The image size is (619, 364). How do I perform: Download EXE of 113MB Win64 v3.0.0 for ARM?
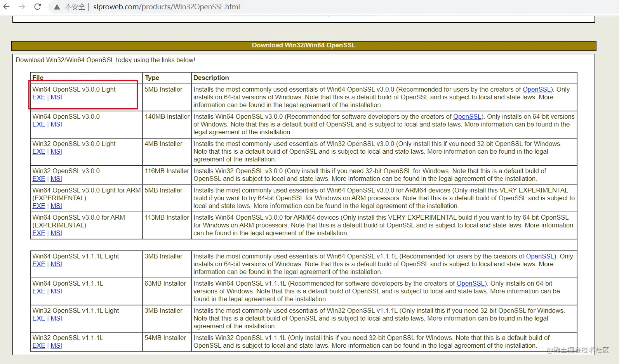pyautogui.click(x=39, y=233)
